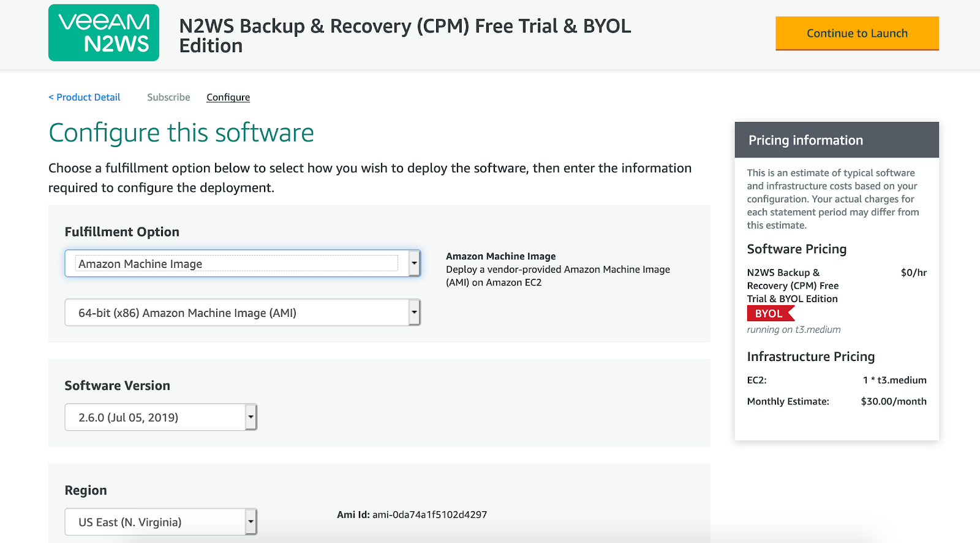Click the Region section label

86,490
